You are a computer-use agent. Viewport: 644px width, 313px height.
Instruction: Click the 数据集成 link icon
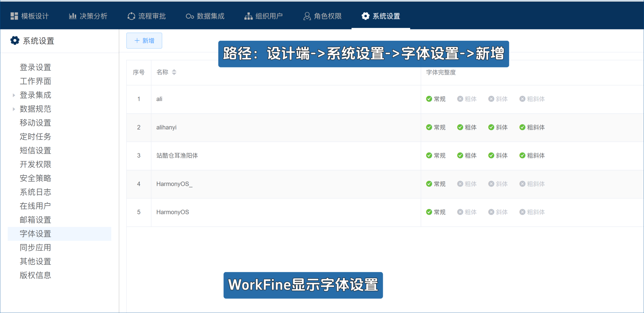click(190, 16)
